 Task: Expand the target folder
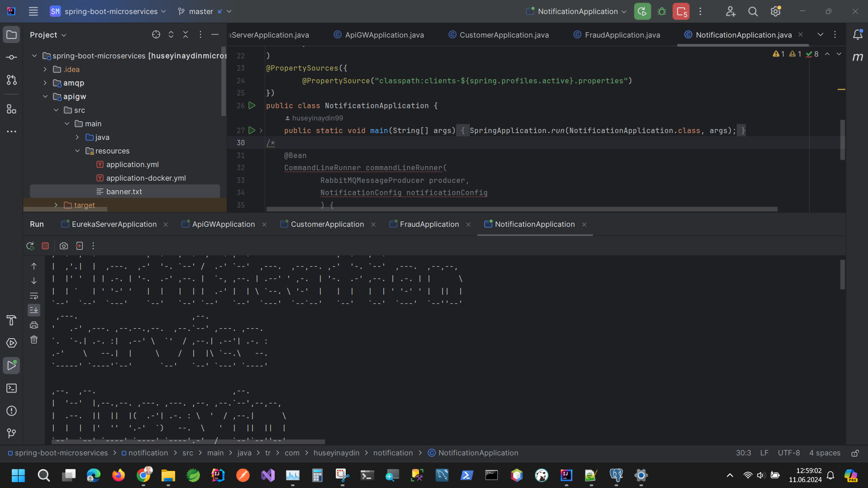click(x=56, y=205)
